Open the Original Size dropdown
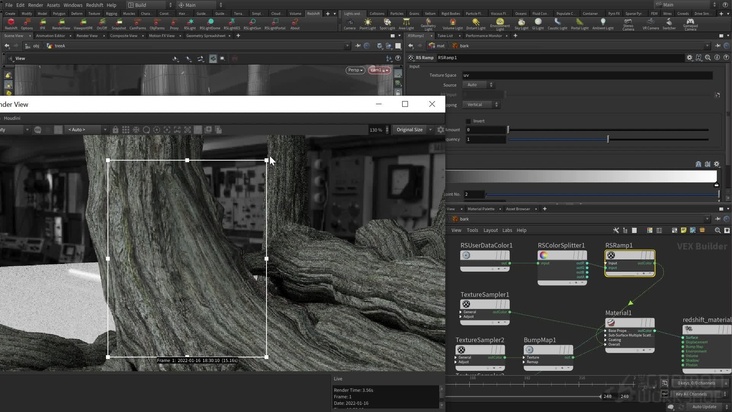732x412 pixels. click(413, 130)
